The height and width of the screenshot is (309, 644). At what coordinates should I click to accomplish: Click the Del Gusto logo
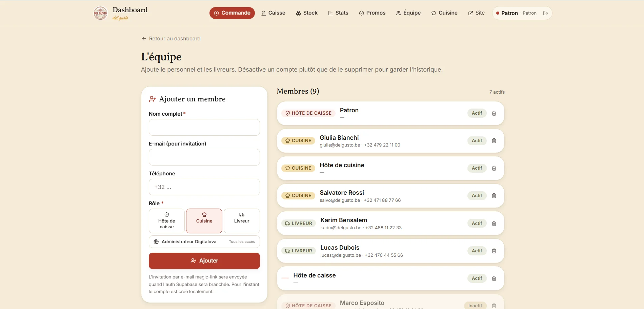point(100,13)
